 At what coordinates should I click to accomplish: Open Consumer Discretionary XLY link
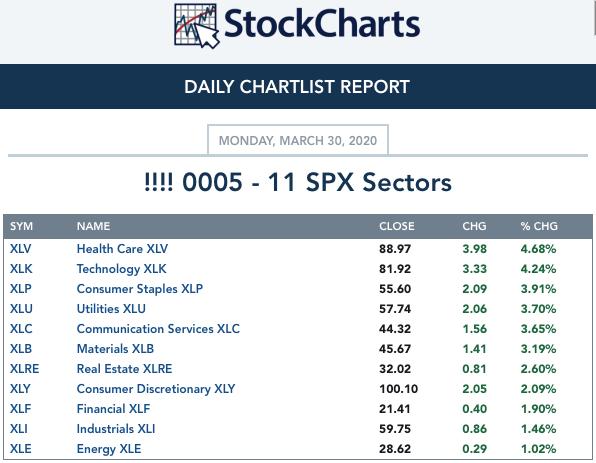pyautogui.click(x=156, y=388)
